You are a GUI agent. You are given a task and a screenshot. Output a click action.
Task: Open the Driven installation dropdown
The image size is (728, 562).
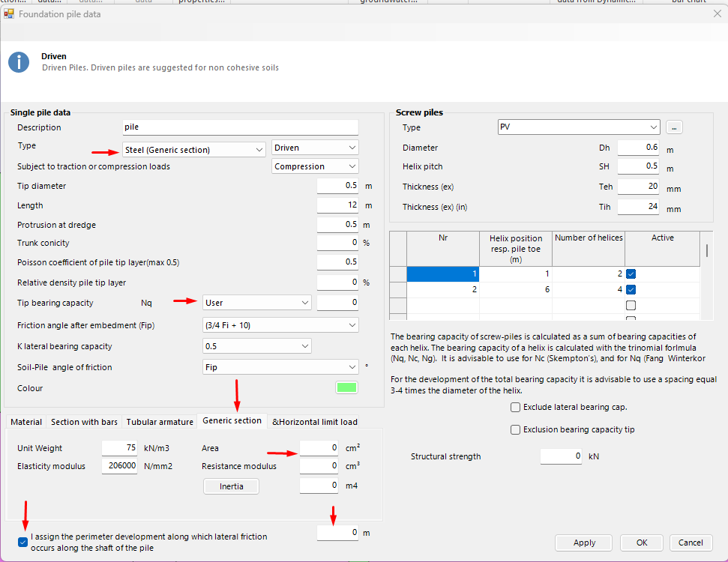pos(315,148)
